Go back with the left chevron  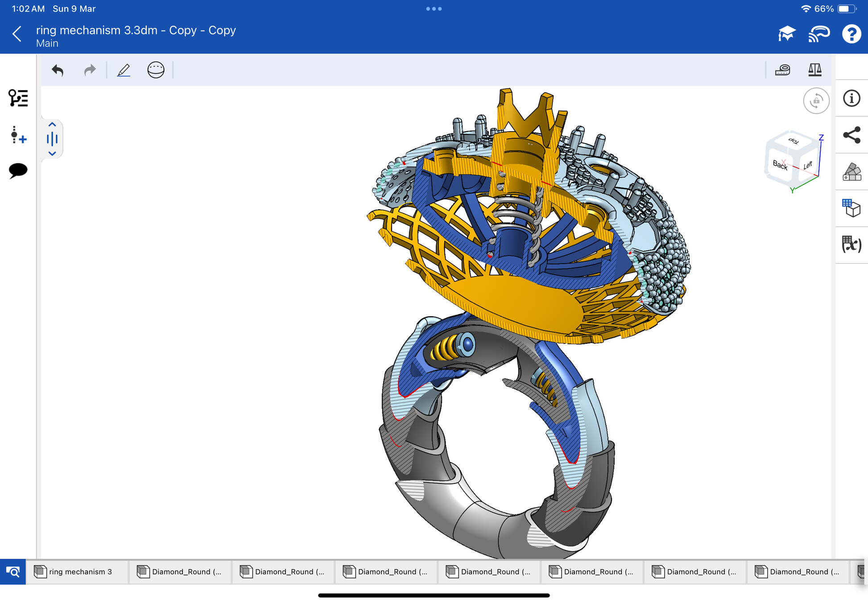17,34
